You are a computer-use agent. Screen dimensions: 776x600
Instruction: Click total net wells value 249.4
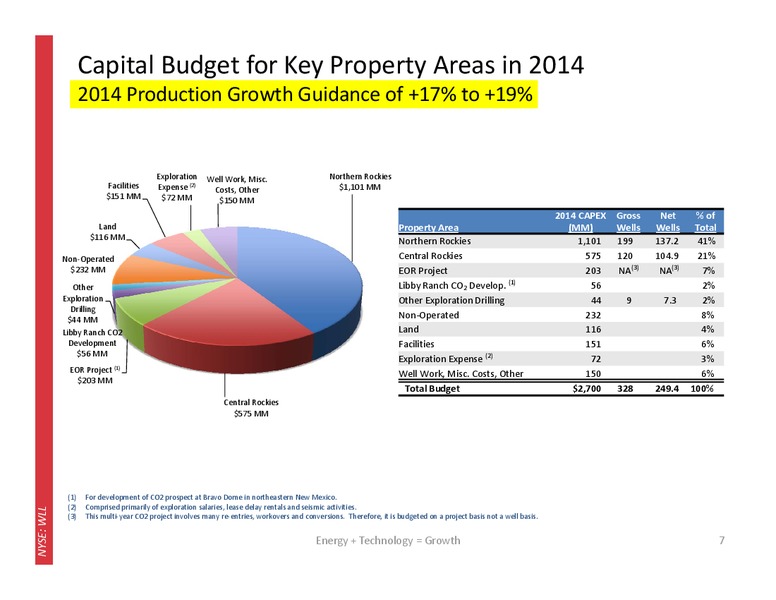click(x=667, y=389)
